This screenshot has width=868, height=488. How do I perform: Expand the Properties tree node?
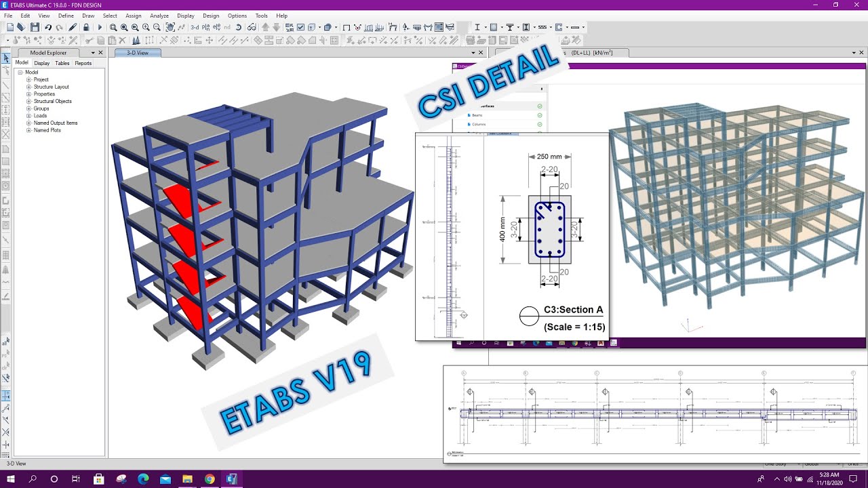29,94
